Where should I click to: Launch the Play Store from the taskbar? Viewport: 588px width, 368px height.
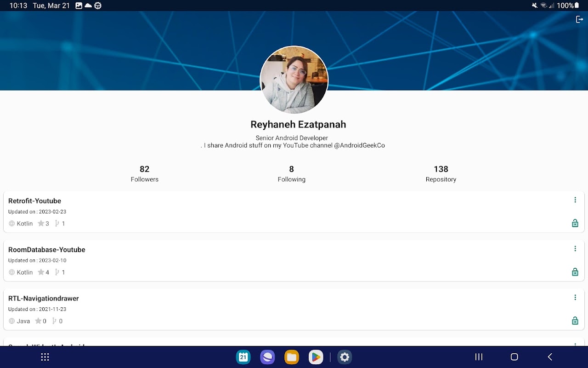point(316,357)
